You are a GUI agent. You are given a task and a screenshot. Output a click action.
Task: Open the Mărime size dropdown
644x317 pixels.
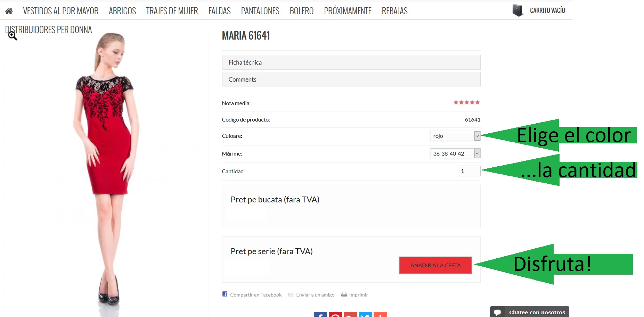455,153
